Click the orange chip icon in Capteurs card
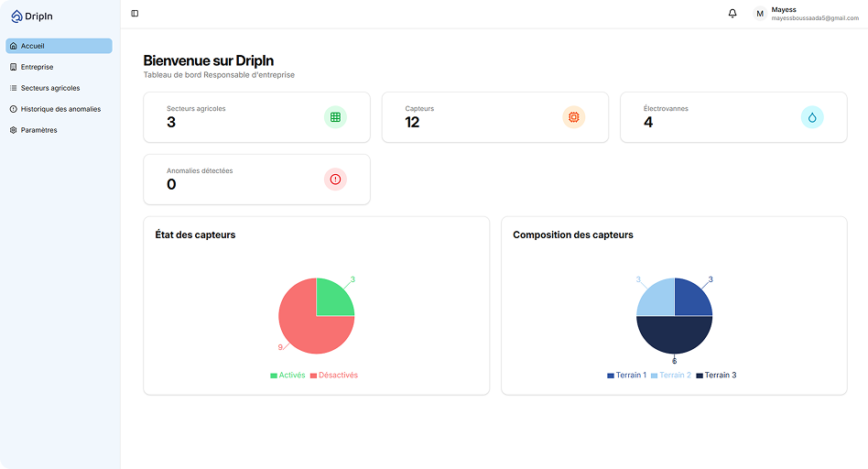The width and height of the screenshot is (868, 469). (x=574, y=117)
